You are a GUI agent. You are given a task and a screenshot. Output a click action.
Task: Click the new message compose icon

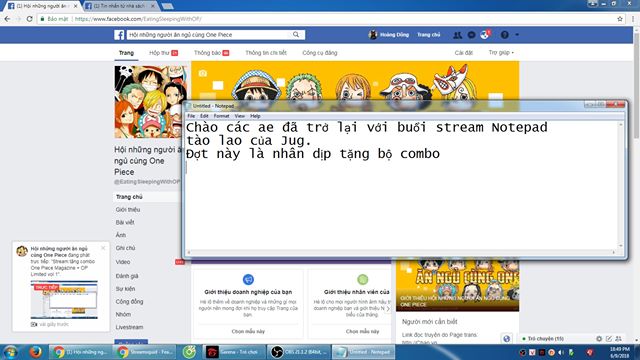(x=609, y=338)
